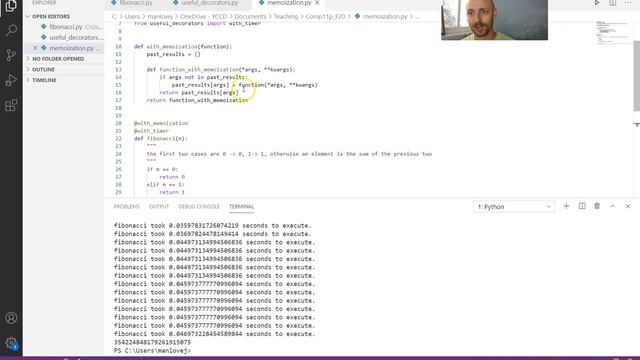Image resolution: width=640 pixels, height=360 pixels.
Task: Open the Manage gear settings menu
Action: 11,343
